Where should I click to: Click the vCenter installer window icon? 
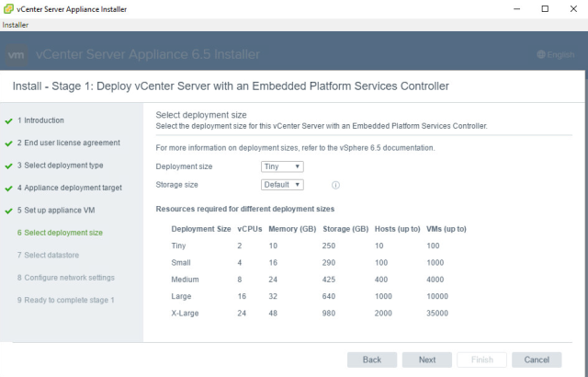tap(8, 8)
